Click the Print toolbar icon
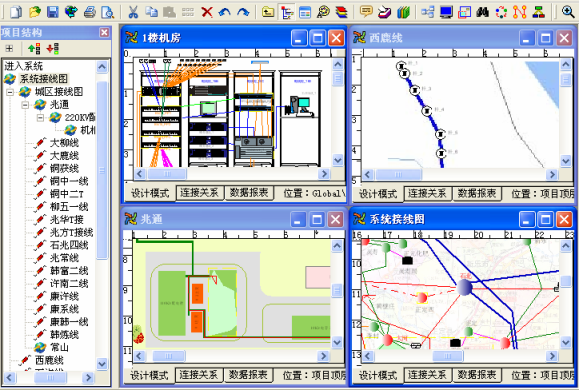Image resolution: width=579 pixels, height=390 pixels. 90,12
